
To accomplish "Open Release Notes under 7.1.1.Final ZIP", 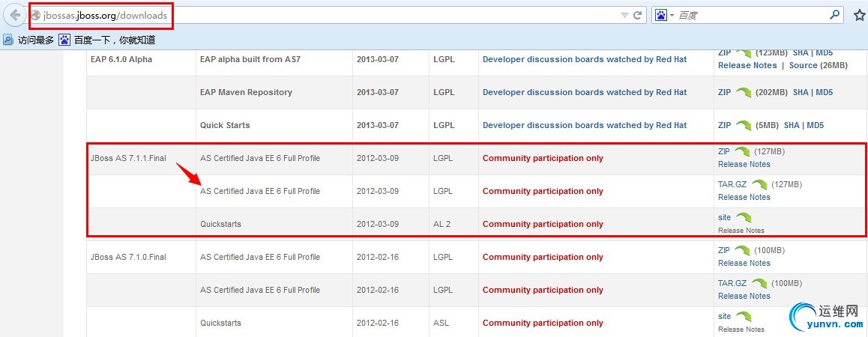I will (x=744, y=164).
